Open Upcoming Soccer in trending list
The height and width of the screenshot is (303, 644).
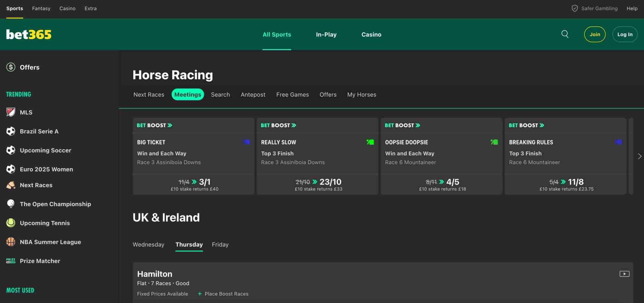[45, 150]
